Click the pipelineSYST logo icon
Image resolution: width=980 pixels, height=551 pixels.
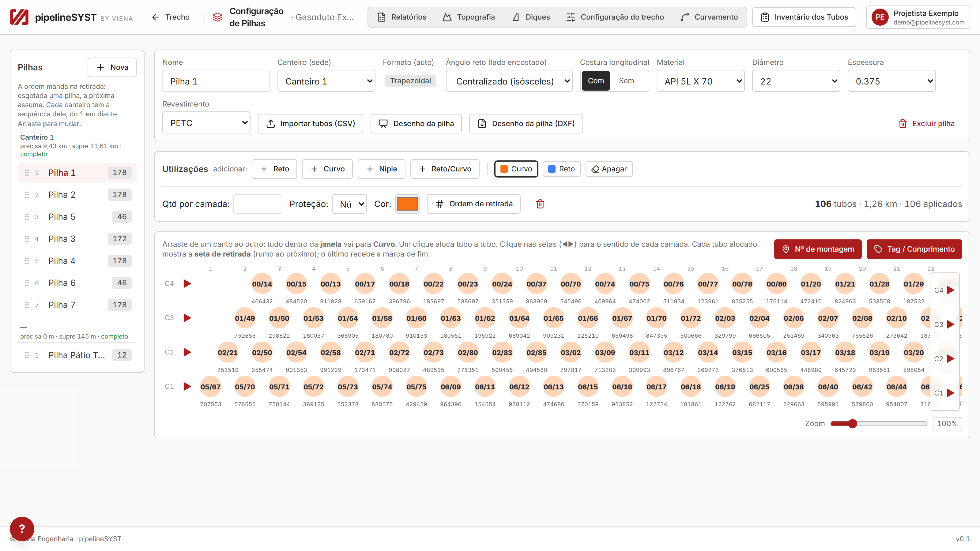coord(19,17)
